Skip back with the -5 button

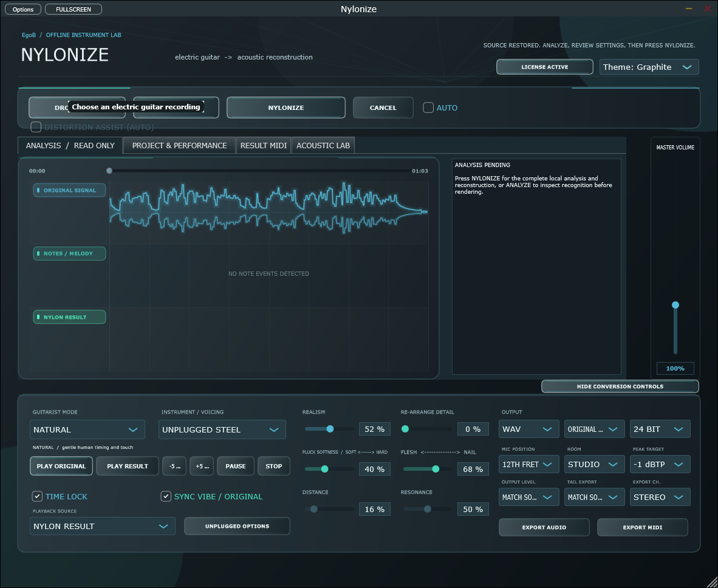coord(174,466)
